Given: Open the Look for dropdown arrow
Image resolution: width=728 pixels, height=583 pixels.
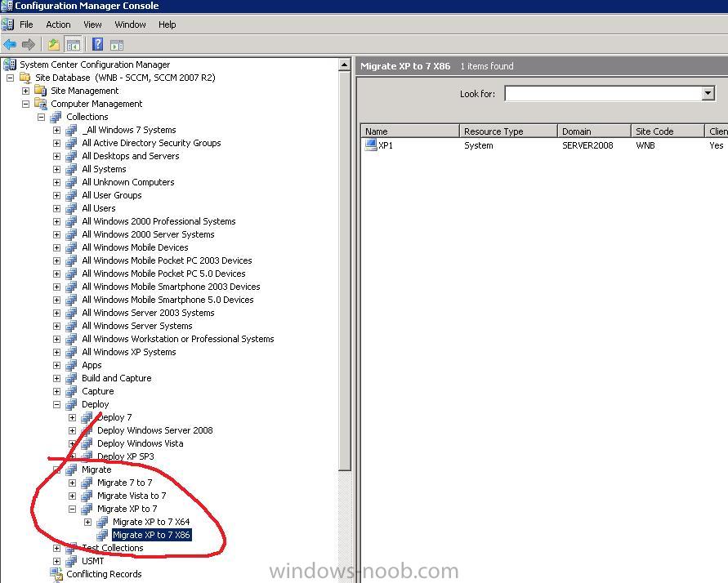Looking at the screenshot, I should tap(708, 93).
